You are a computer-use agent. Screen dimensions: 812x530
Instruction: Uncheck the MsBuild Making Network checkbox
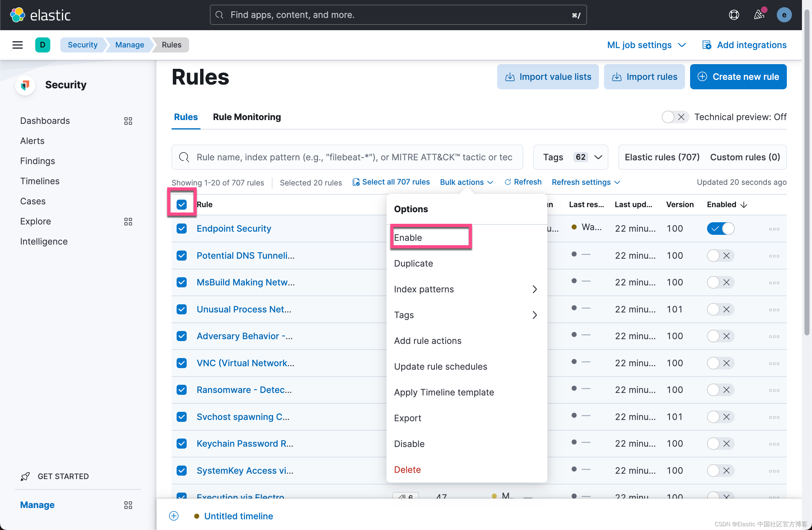tap(182, 282)
